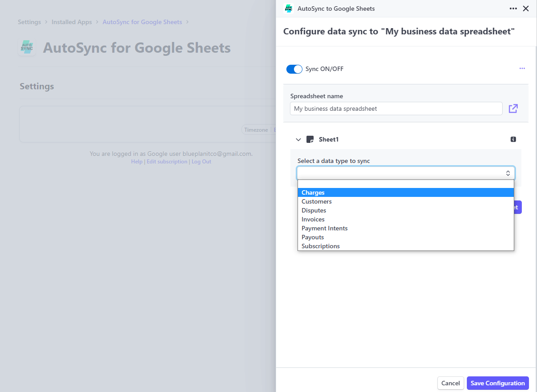Go to Installed Apps breadcrumb
Viewport: 537px width, 392px height.
coord(71,22)
